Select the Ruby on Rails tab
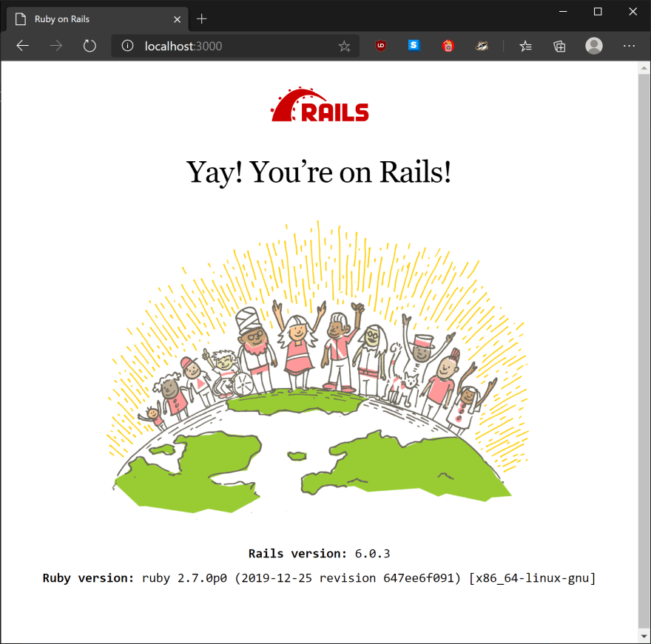This screenshot has height=644, width=651. point(98,19)
